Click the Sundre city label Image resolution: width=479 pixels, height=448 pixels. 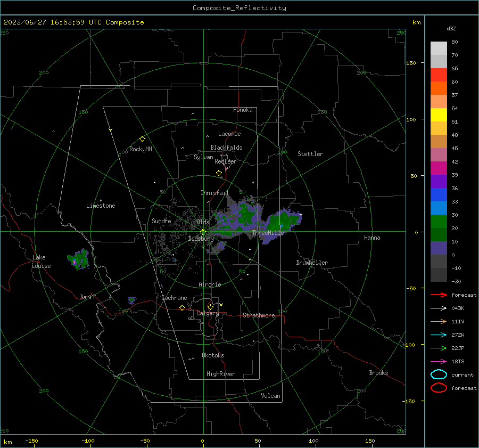[x=161, y=221]
